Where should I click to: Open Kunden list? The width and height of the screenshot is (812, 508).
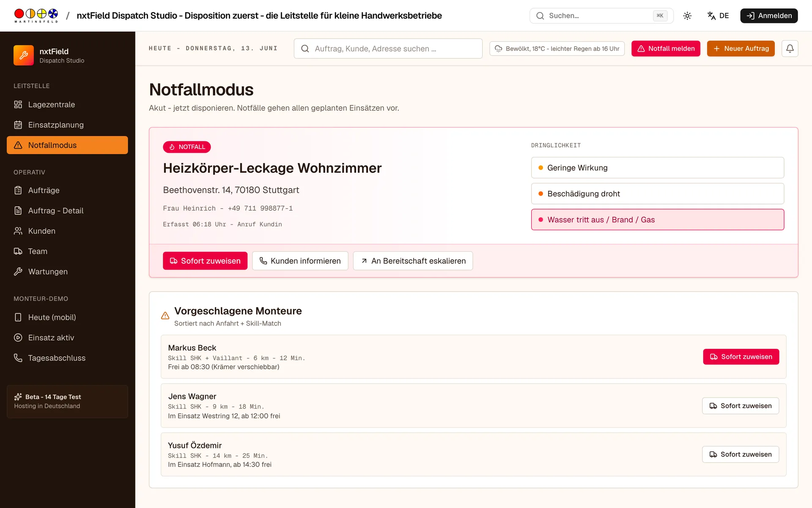coord(67,231)
